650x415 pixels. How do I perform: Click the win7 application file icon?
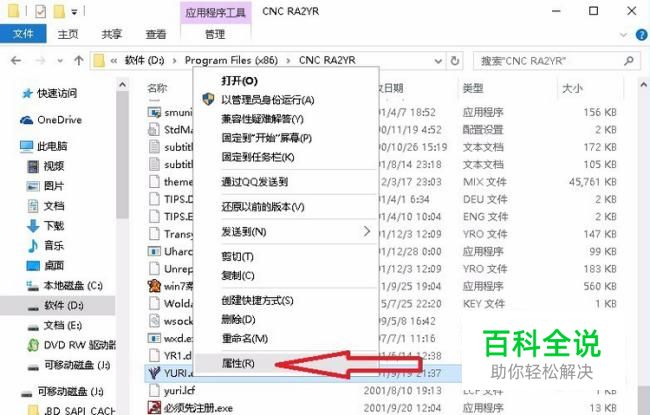pos(154,286)
